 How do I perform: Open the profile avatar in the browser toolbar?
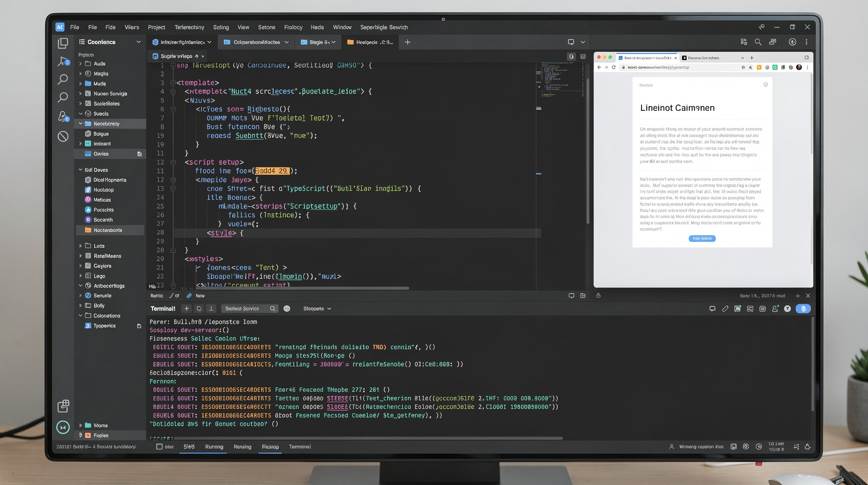pos(799,67)
